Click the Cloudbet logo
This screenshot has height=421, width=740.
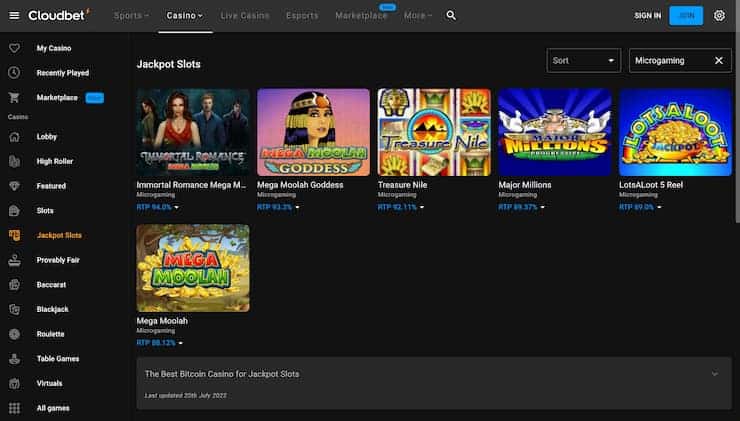click(59, 15)
